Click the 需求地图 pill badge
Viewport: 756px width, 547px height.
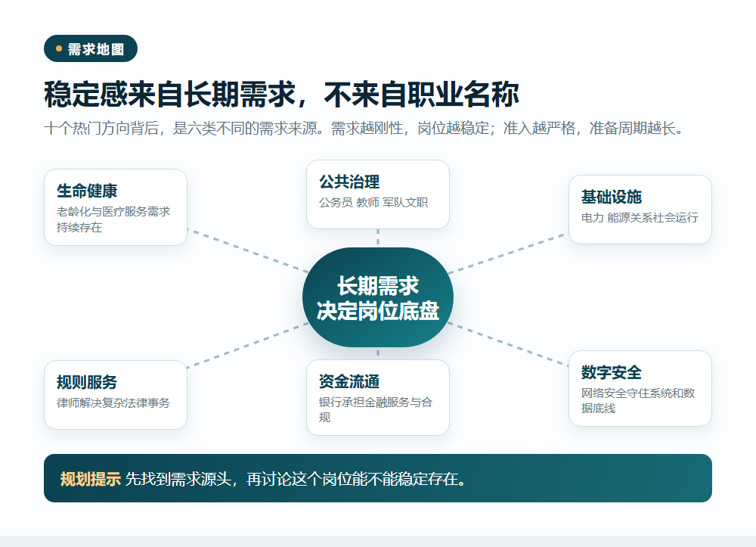[x=91, y=48]
